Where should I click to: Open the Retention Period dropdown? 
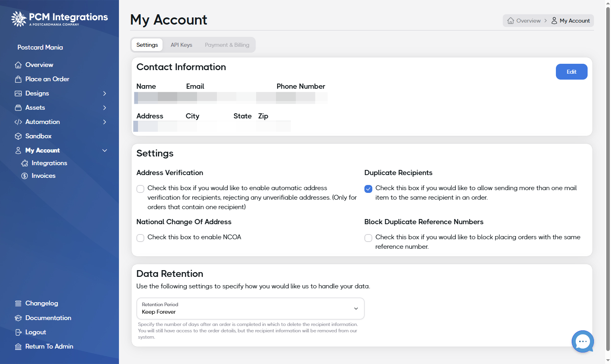(251, 309)
